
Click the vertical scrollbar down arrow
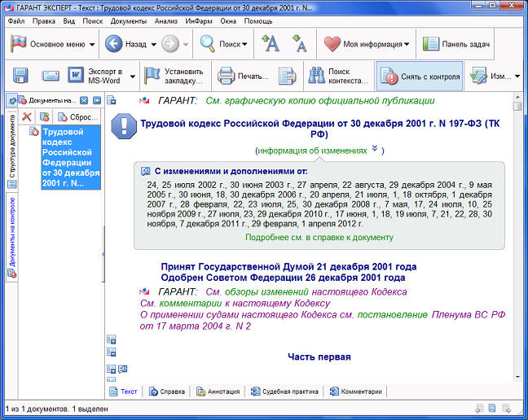point(518,376)
